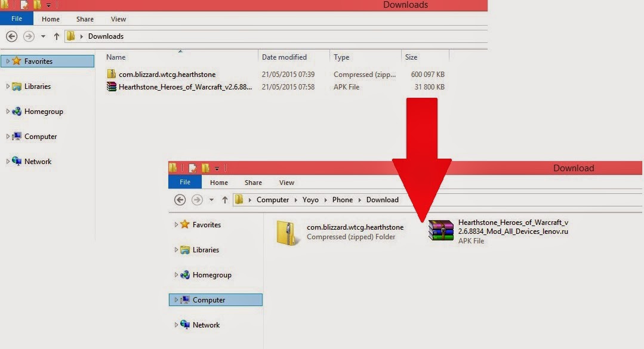The image size is (644, 349).
Task: Open View ribbon tab in Downloads window
Action: point(118,19)
